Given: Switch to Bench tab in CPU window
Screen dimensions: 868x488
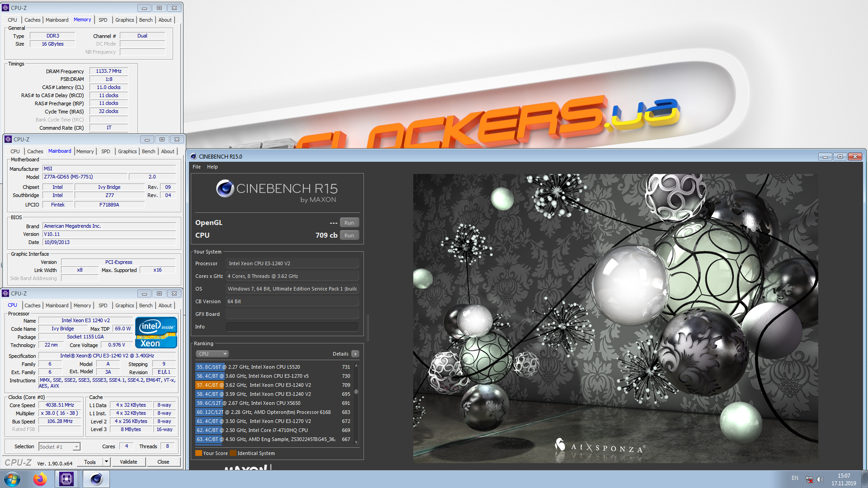Looking at the screenshot, I should (x=146, y=305).
